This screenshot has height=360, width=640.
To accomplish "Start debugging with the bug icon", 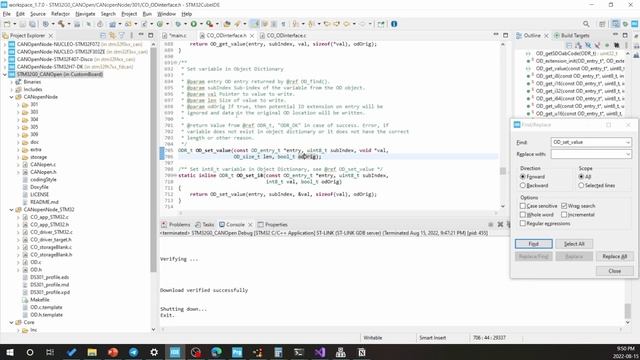I will pos(178,24).
